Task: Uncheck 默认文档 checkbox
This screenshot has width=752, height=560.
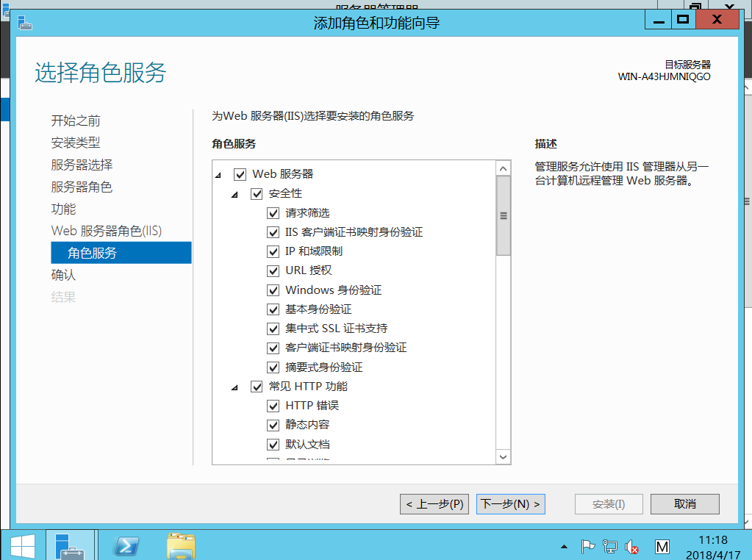Action: [273, 445]
